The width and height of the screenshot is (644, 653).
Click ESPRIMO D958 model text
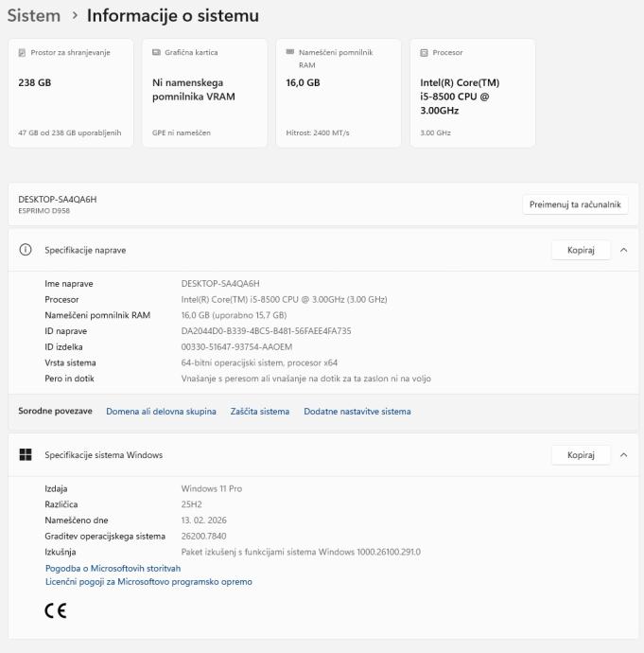tap(44, 211)
